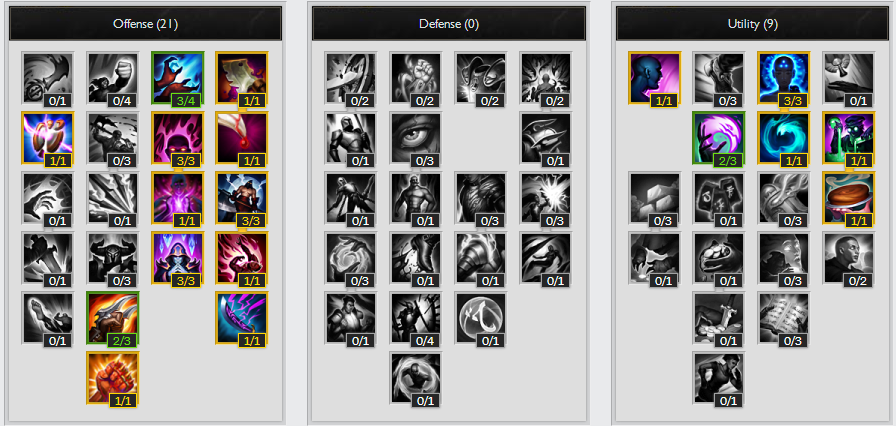
Task: Select the grey eye mastery in Defense
Action: (415, 138)
